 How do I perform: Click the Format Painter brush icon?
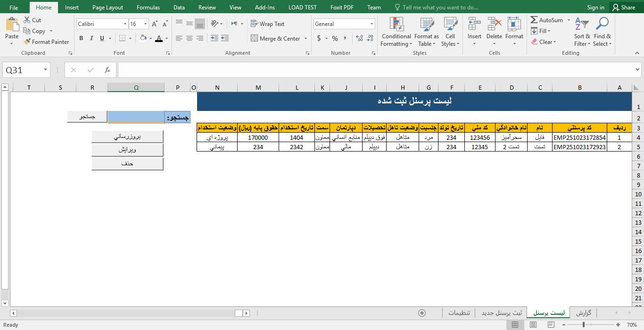[27, 42]
